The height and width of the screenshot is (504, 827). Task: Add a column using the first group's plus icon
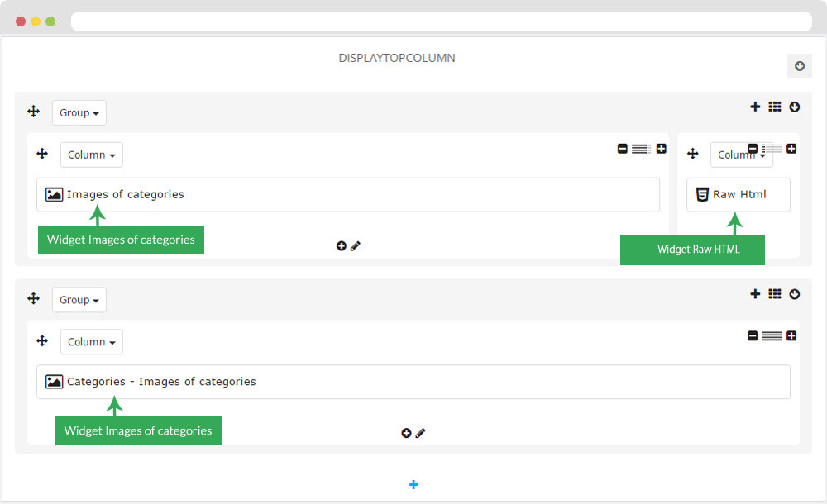click(755, 107)
